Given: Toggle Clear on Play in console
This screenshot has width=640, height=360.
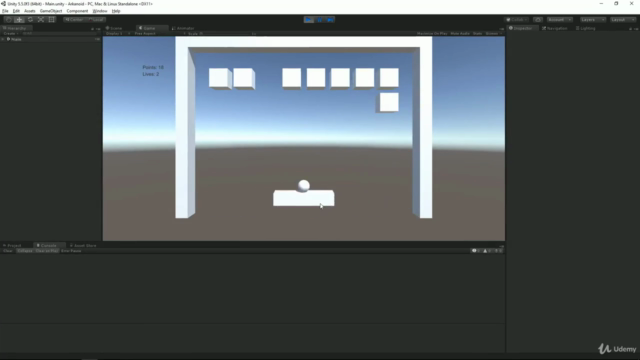Looking at the screenshot, I should point(47,251).
